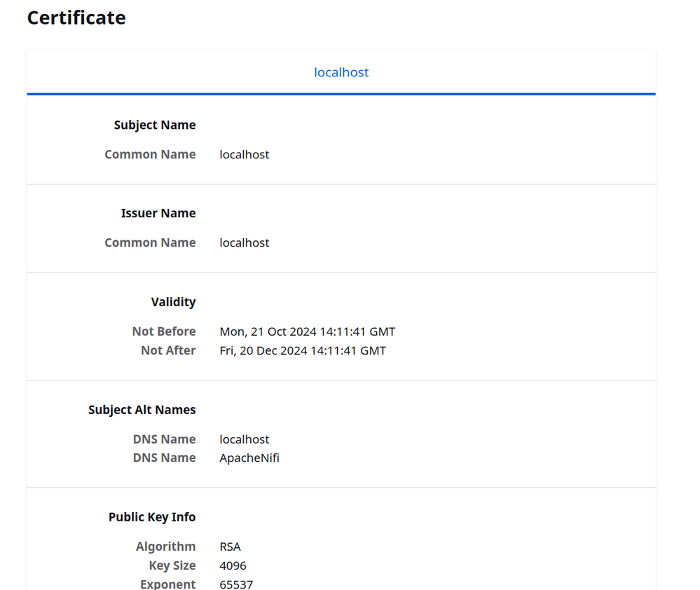Click the Validity section heading
The image size is (700, 590).
(173, 302)
